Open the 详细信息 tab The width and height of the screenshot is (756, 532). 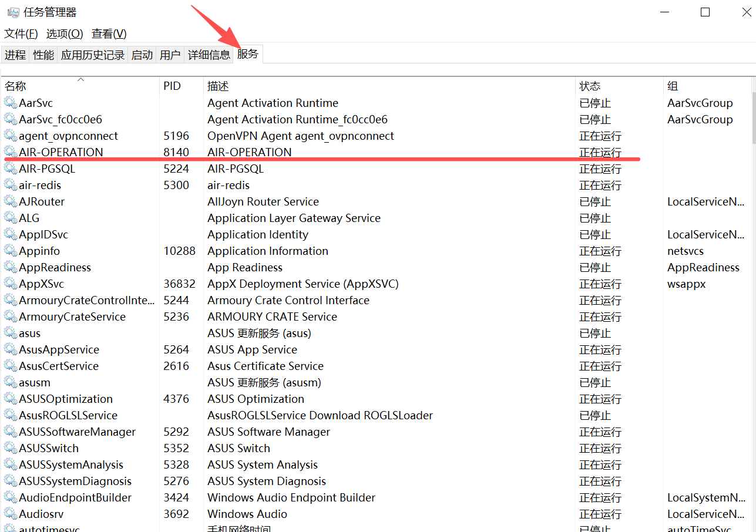click(209, 55)
